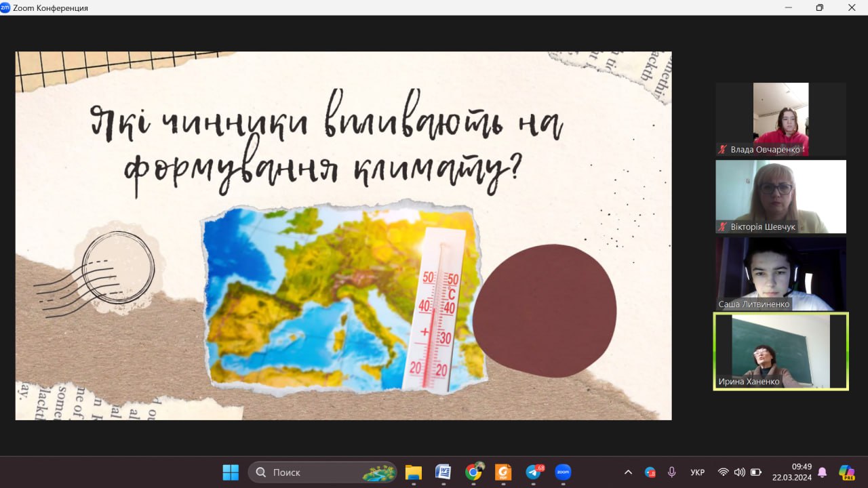
Task: Open the orange PDF reader taskbar icon
Action: click(503, 472)
